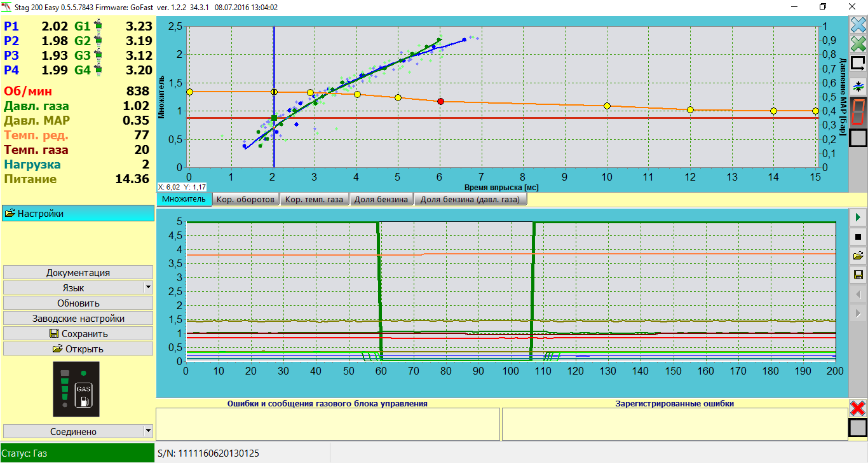
Task: Toggle the G4 gas injector icon
Action: pyautogui.click(x=98, y=71)
